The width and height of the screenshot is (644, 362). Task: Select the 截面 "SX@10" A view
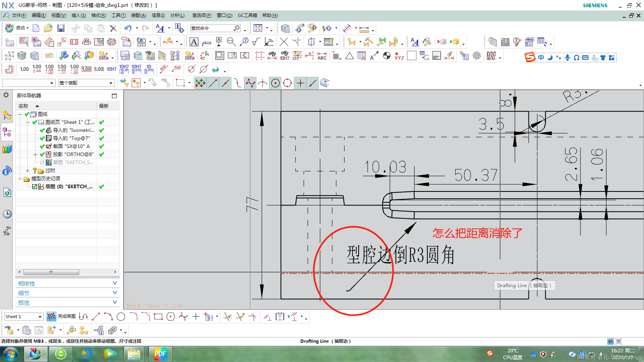(71, 146)
